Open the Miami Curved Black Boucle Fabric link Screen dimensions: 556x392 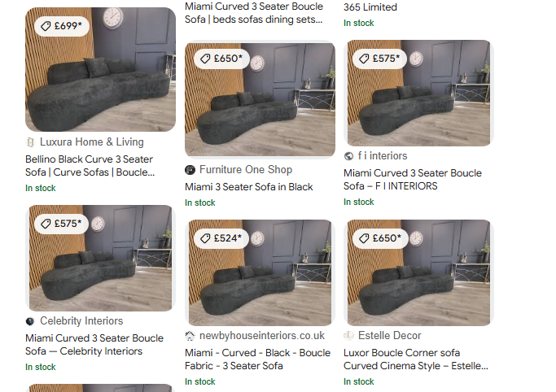258,359
